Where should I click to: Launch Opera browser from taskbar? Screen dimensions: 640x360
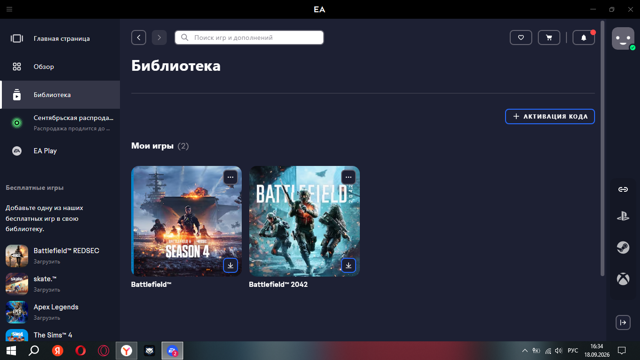[80, 351]
